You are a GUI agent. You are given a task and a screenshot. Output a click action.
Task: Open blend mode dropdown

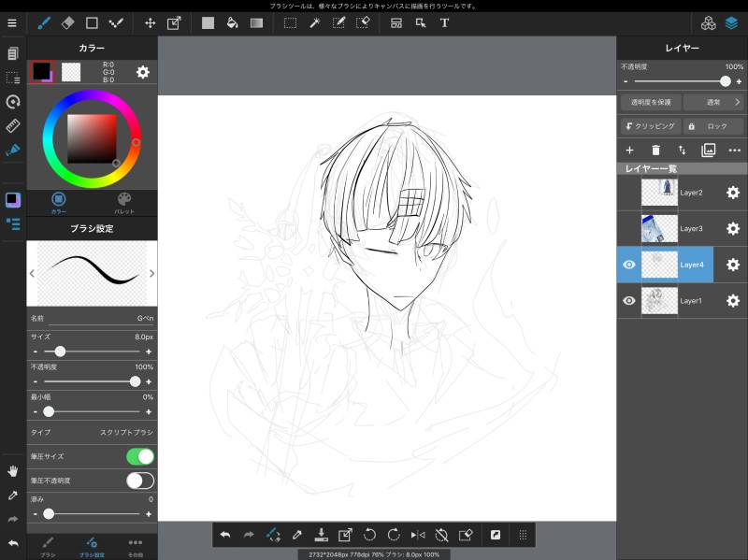713,102
